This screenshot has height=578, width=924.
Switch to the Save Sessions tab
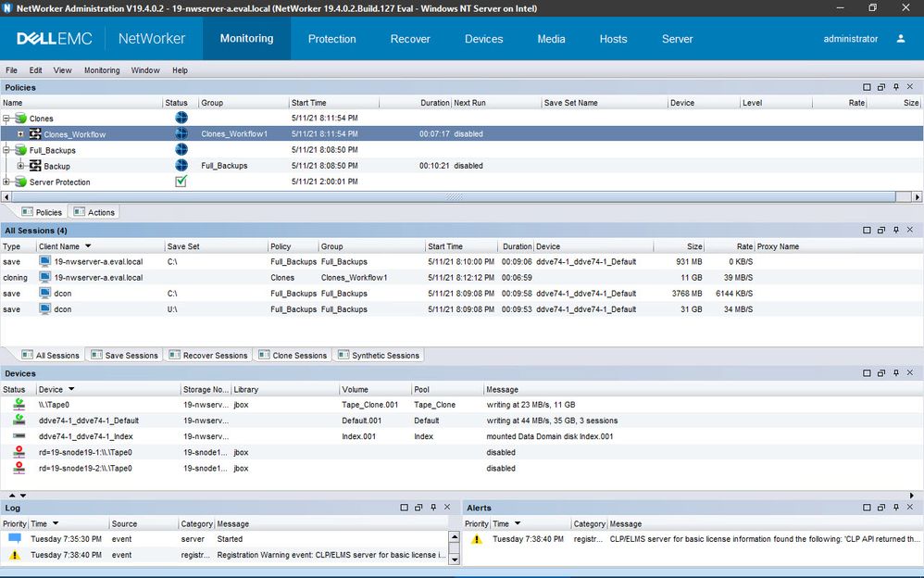click(124, 355)
